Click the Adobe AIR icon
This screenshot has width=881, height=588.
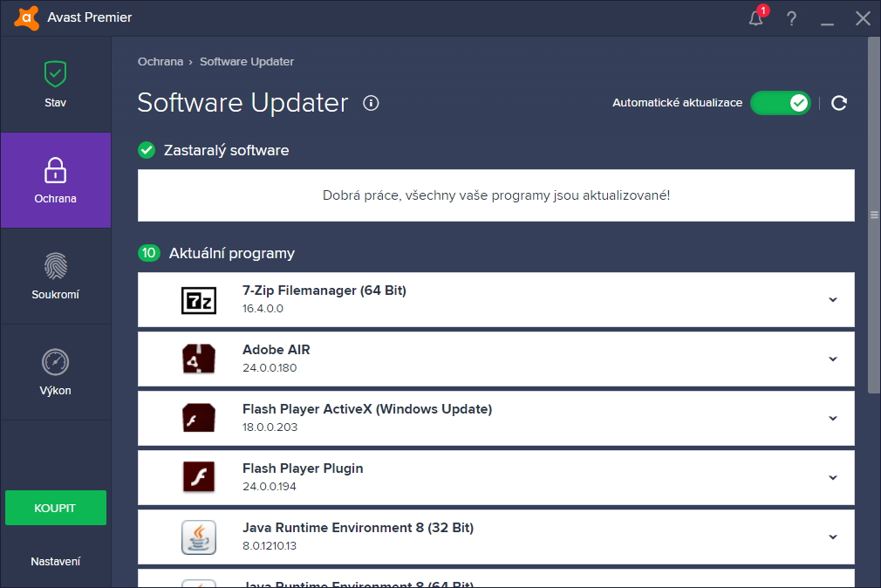coord(199,359)
